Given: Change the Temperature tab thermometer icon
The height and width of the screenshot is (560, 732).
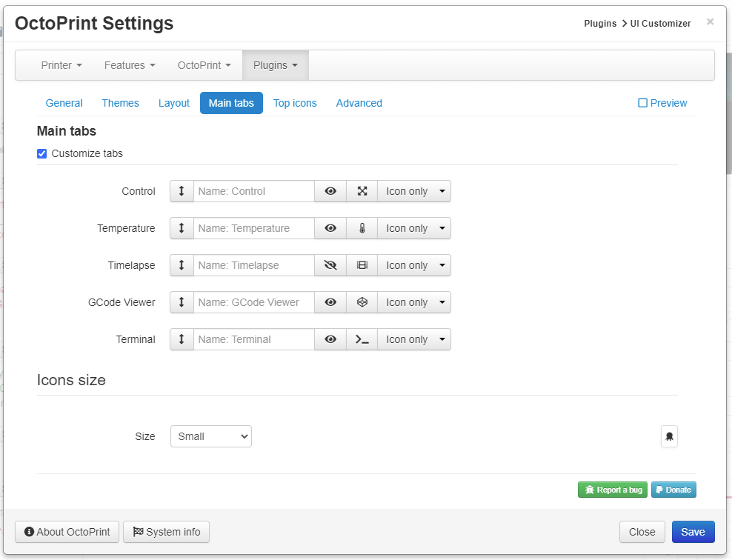Looking at the screenshot, I should pos(362,228).
